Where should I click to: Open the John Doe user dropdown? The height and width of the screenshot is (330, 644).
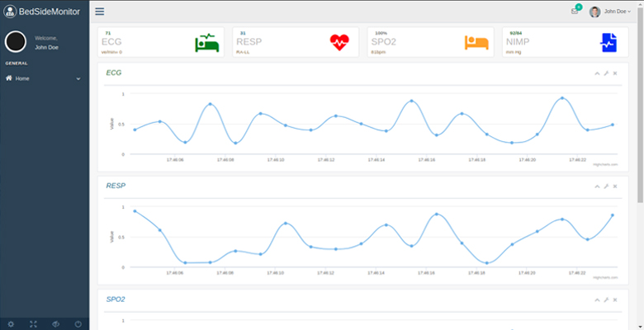(x=612, y=12)
